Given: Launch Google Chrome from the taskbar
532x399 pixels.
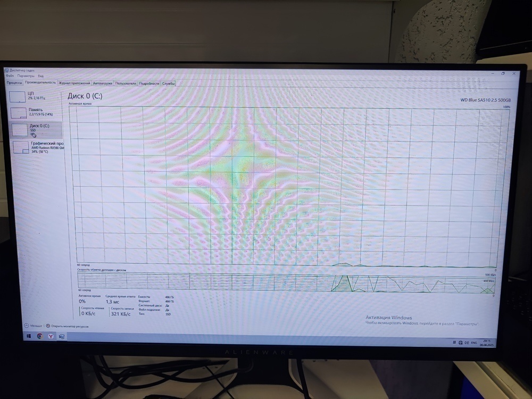Looking at the screenshot, I should click(40, 336).
